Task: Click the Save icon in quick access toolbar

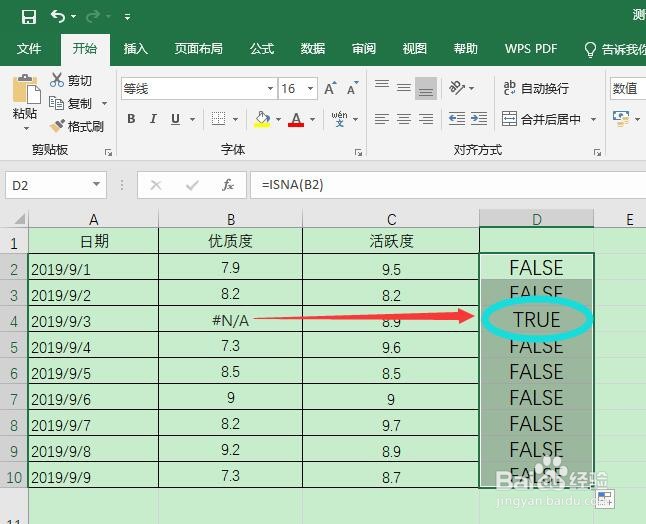Action: coord(29,17)
